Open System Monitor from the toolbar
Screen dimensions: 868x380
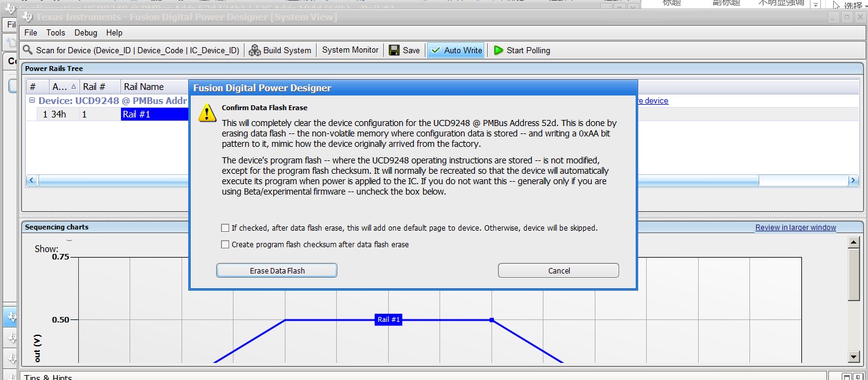click(350, 50)
